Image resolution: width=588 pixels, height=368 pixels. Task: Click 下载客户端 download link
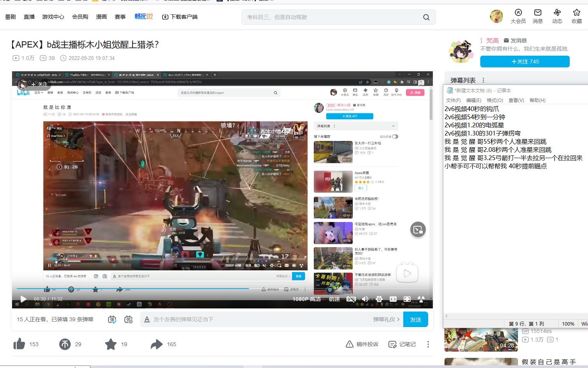pos(180,17)
